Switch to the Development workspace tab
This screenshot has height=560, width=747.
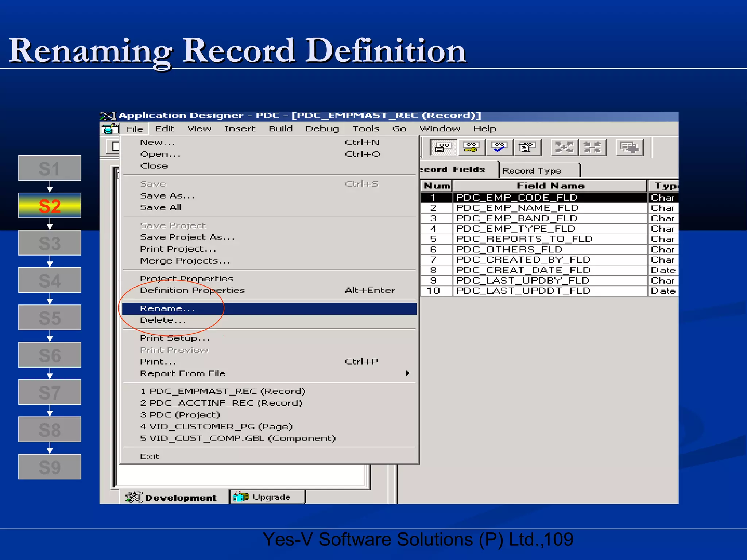pos(174,497)
